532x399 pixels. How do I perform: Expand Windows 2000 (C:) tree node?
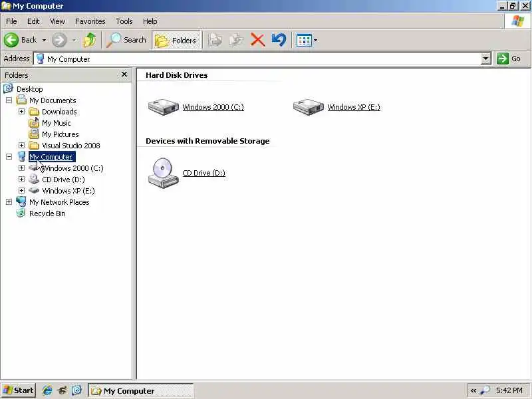[x=21, y=168]
